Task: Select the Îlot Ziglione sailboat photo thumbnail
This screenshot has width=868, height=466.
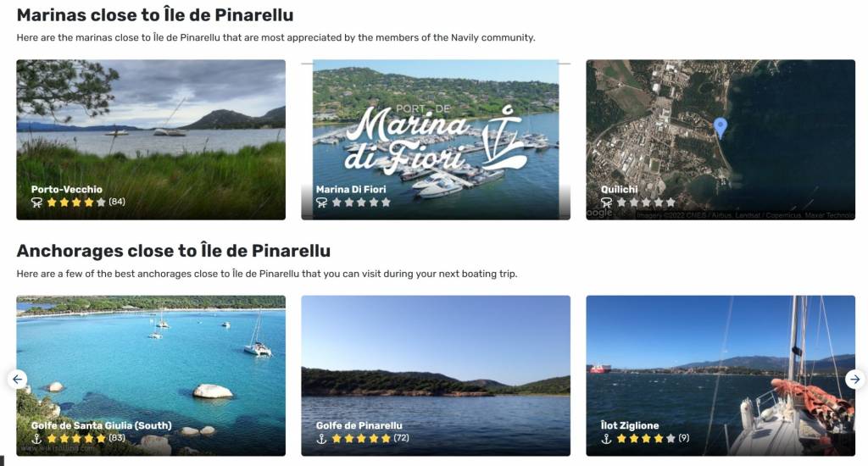Action: click(x=721, y=376)
